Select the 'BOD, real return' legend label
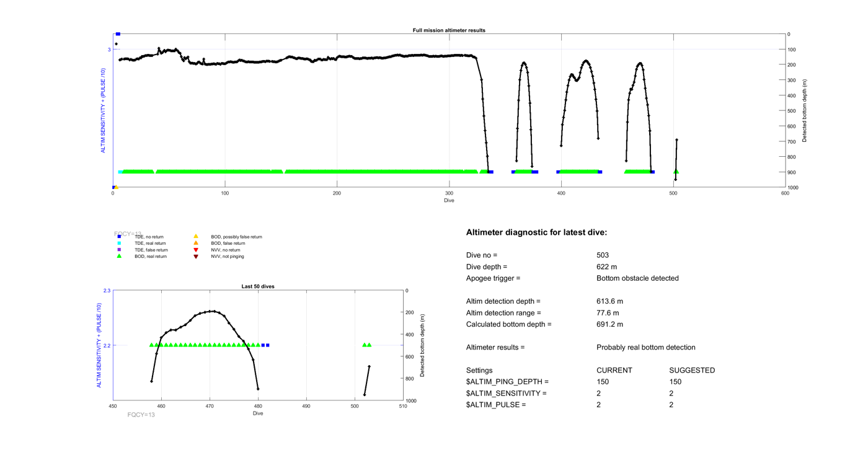 coord(151,257)
